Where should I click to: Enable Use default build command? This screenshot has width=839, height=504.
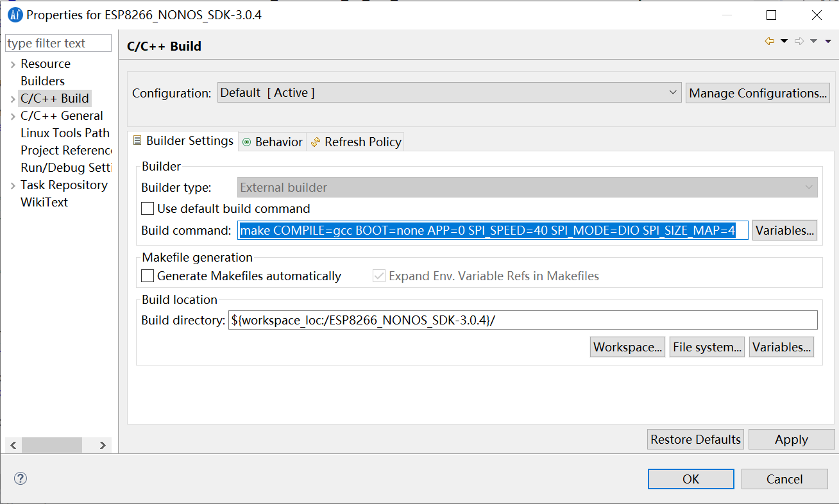(148, 208)
